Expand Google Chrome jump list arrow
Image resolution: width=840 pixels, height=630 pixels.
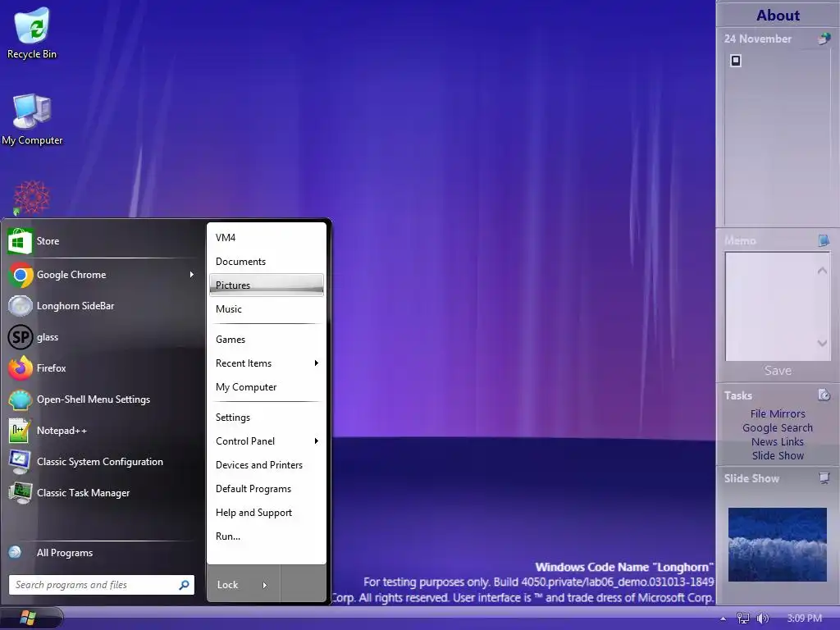[191, 274]
